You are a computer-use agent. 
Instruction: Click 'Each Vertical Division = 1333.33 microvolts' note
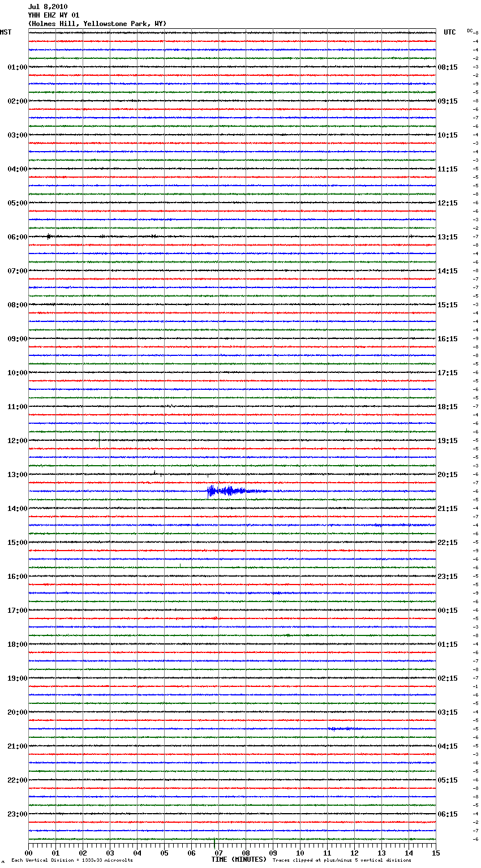click(72, 860)
